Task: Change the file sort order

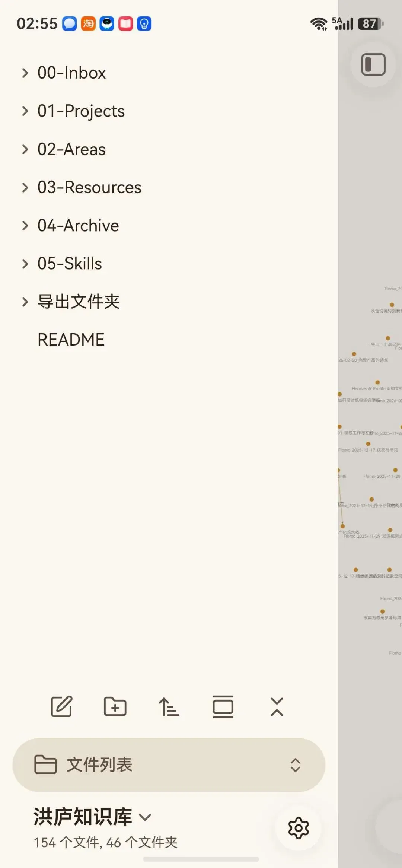Action: coord(169,707)
